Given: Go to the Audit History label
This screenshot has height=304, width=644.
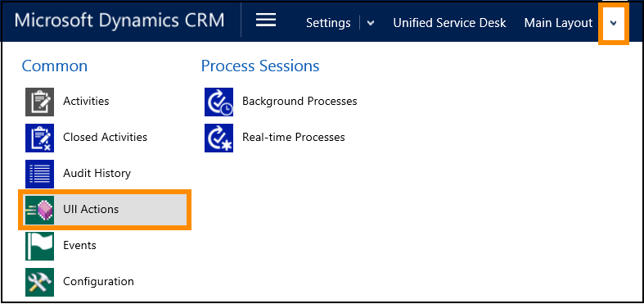Looking at the screenshot, I should click(x=97, y=173).
